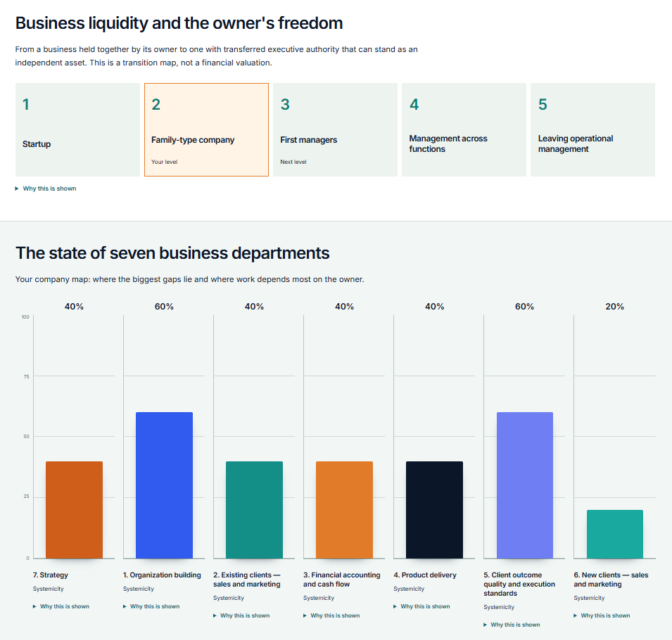The image size is (672, 640).
Task: Click the Client outcome quality purple bar
Action: pyautogui.click(x=524, y=485)
